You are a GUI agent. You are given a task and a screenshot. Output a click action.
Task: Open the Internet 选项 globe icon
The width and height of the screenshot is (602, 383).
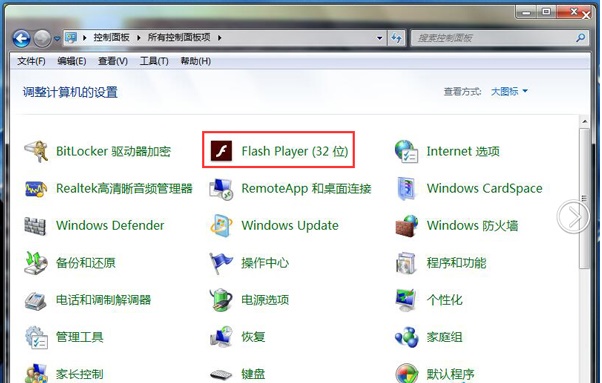click(x=406, y=151)
